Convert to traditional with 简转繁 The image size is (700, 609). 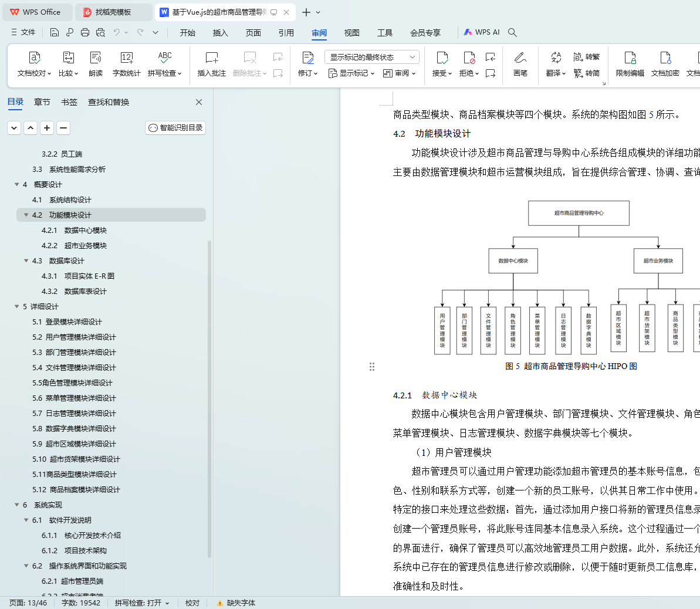tap(587, 57)
